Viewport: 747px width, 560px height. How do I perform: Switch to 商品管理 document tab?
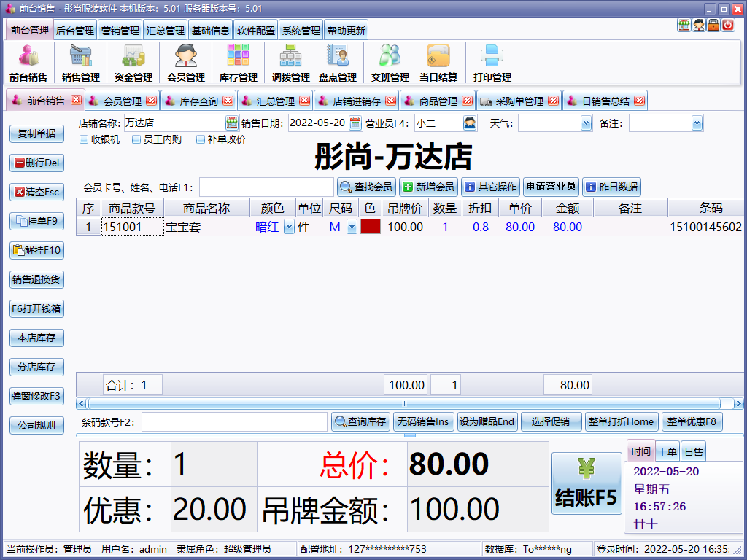click(438, 101)
